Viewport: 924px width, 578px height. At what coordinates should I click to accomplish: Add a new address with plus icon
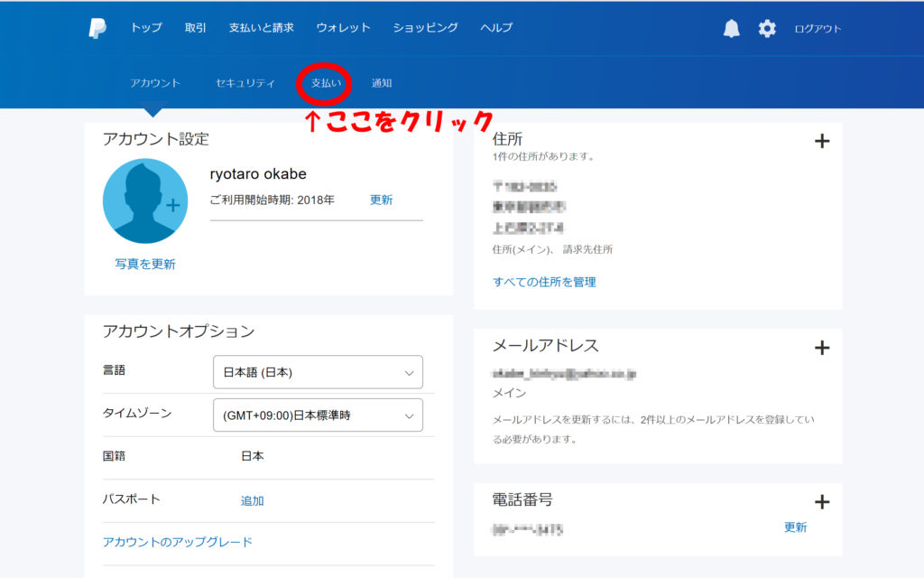point(821,141)
